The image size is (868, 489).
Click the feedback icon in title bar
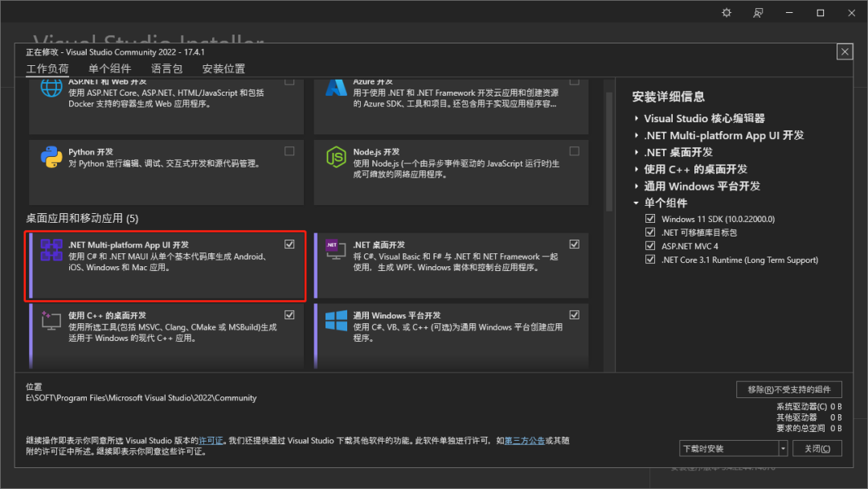click(758, 12)
